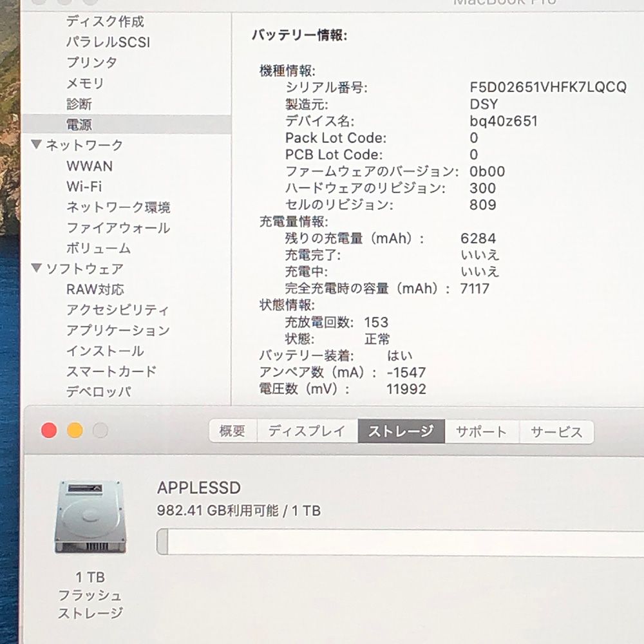Select the ストレージ tab
Image resolution: width=644 pixels, height=644 pixels.
401,431
